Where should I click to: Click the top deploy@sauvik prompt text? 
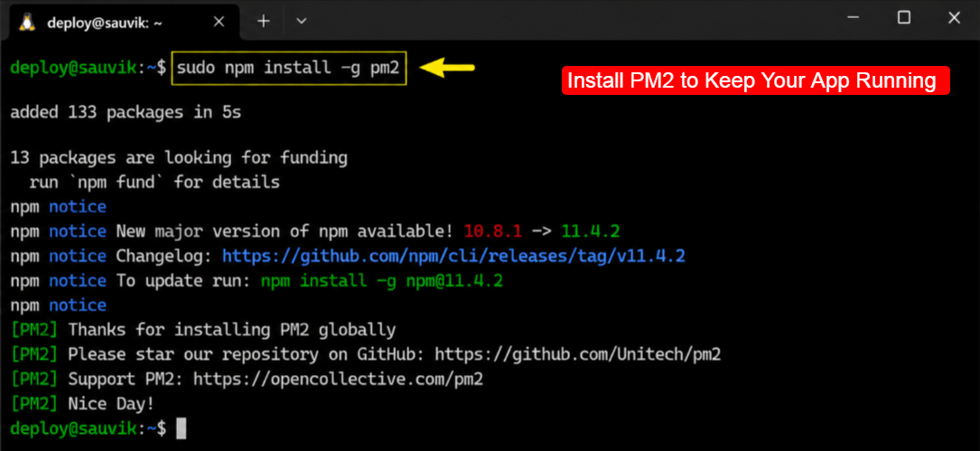[x=89, y=68]
